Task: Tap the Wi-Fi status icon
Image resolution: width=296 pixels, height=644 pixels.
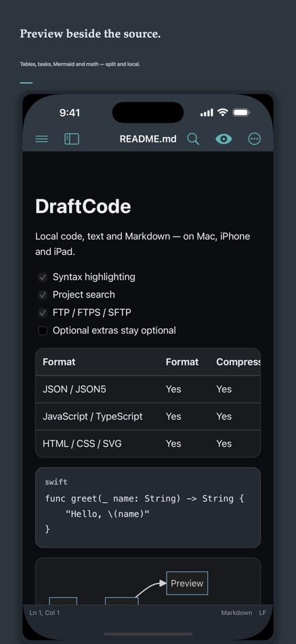Action: 223,112
